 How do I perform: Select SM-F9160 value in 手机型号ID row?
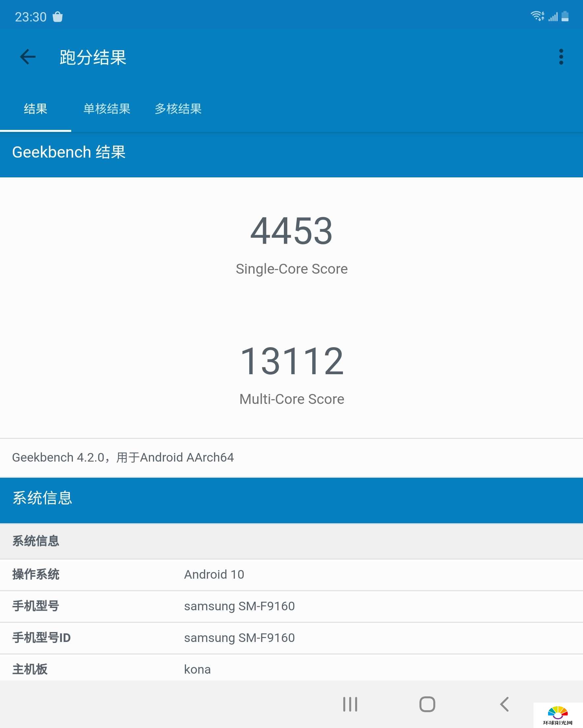(x=239, y=638)
